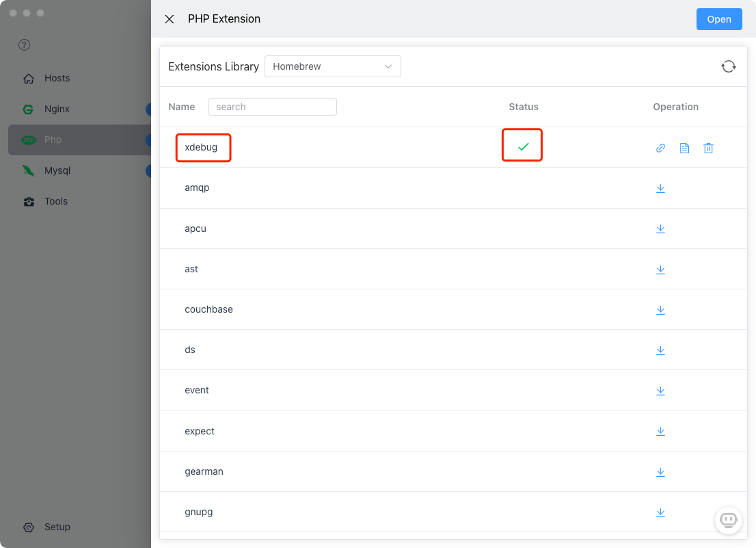Screen dimensions: 756x548
Task: Click the Setup gear icon
Action: click(29, 527)
